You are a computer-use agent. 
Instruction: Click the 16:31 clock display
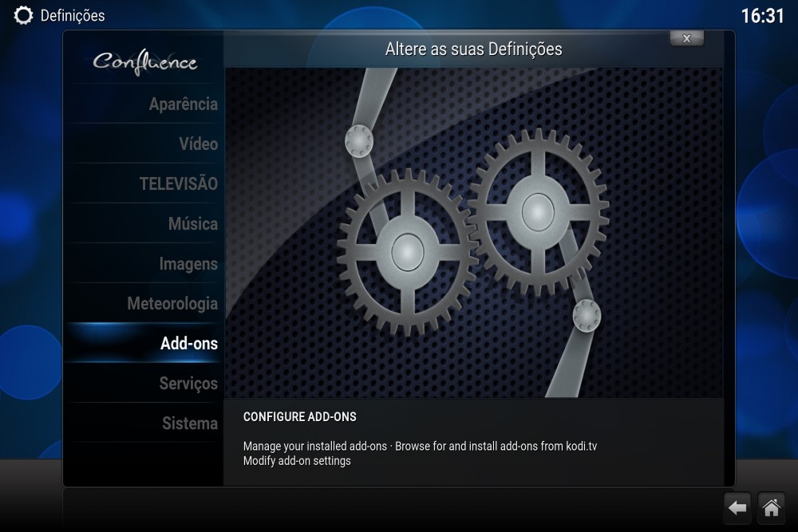click(x=762, y=16)
